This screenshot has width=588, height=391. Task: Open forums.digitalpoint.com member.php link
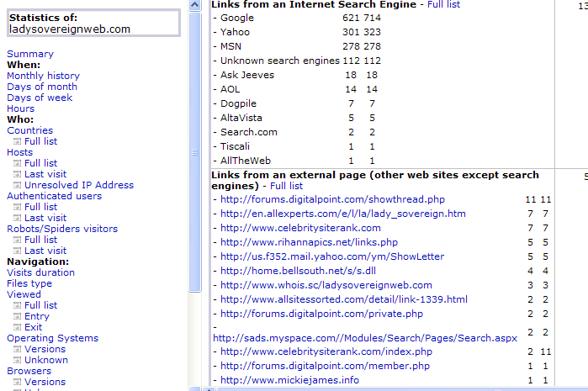pos(326,366)
